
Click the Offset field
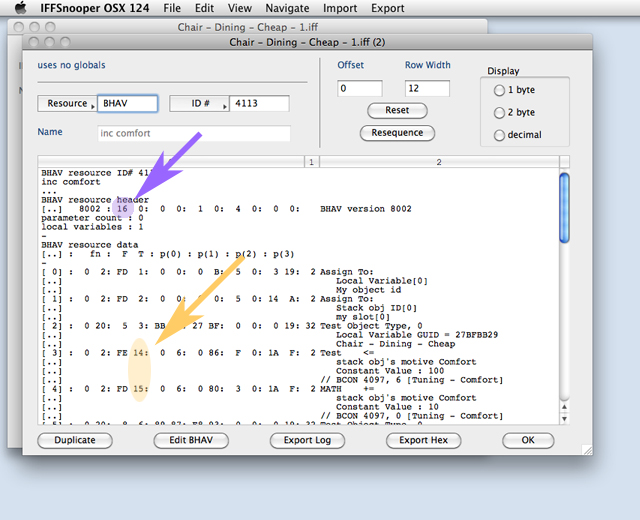click(x=360, y=89)
